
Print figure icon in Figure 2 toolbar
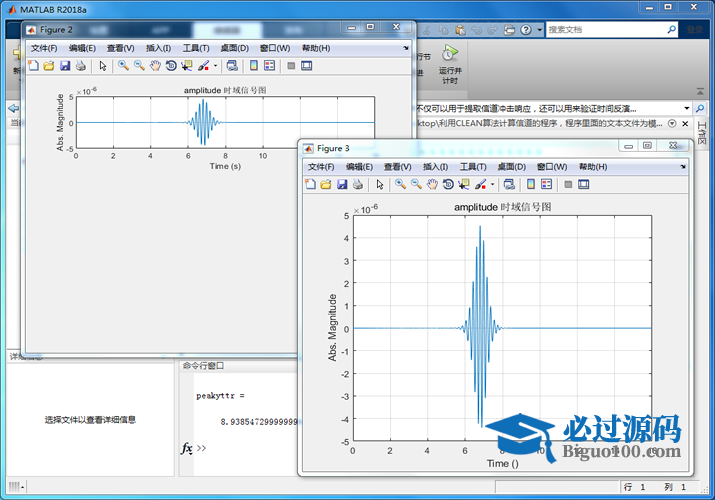81,66
